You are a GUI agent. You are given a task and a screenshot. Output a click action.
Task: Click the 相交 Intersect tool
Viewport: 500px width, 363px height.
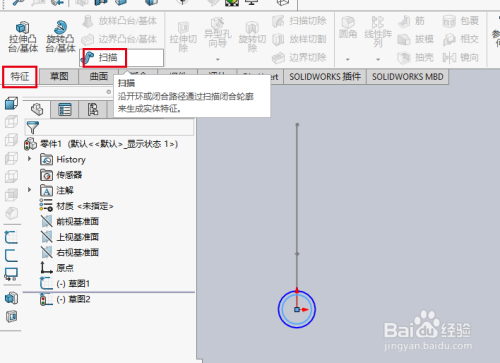tap(461, 39)
